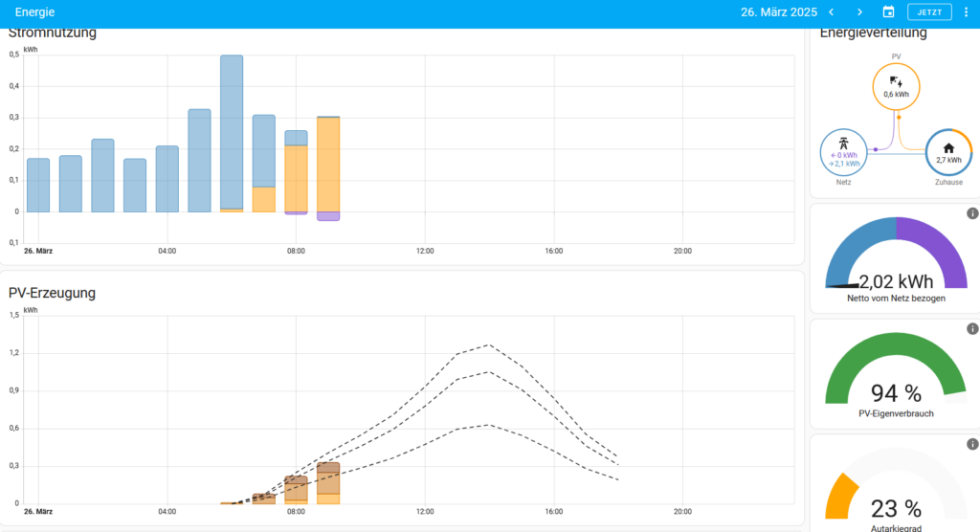Click info icon on Autarkiegrad card
The width and height of the screenshot is (980, 532).
click(x=972, y=445)
